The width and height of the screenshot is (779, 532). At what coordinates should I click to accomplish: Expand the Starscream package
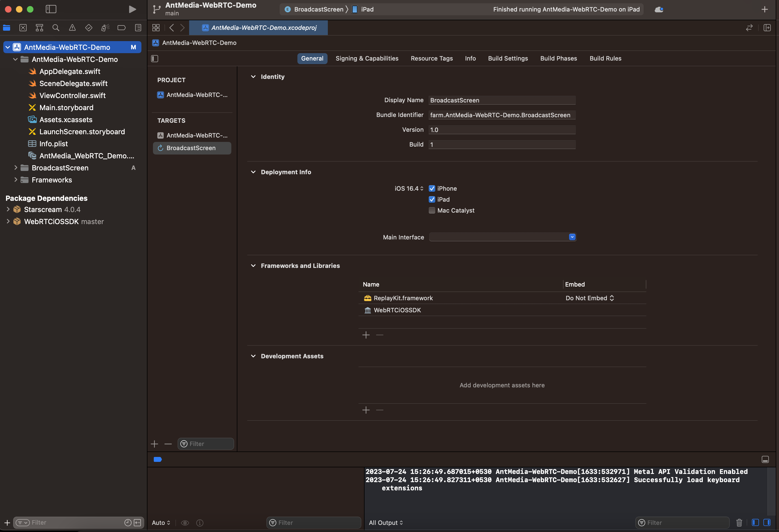(8, 209)
